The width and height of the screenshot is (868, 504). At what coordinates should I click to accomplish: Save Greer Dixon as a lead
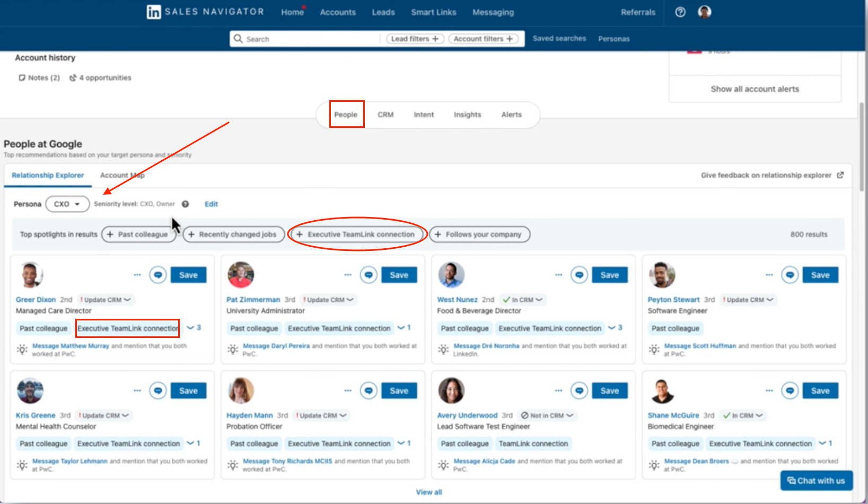coord(188,275)
